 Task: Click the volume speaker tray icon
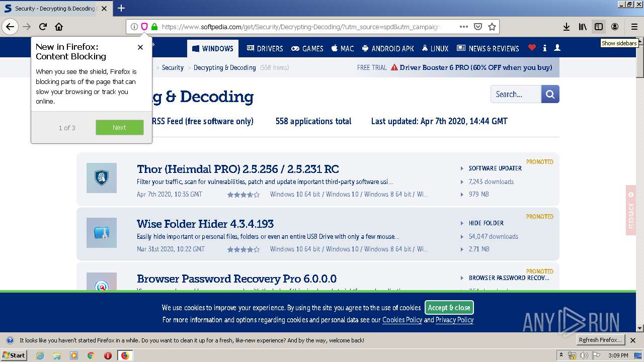(584, 355)
